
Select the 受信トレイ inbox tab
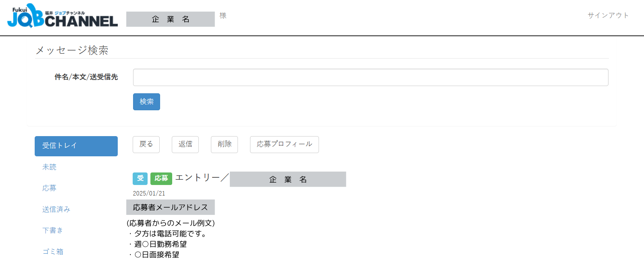pos(76,146)
